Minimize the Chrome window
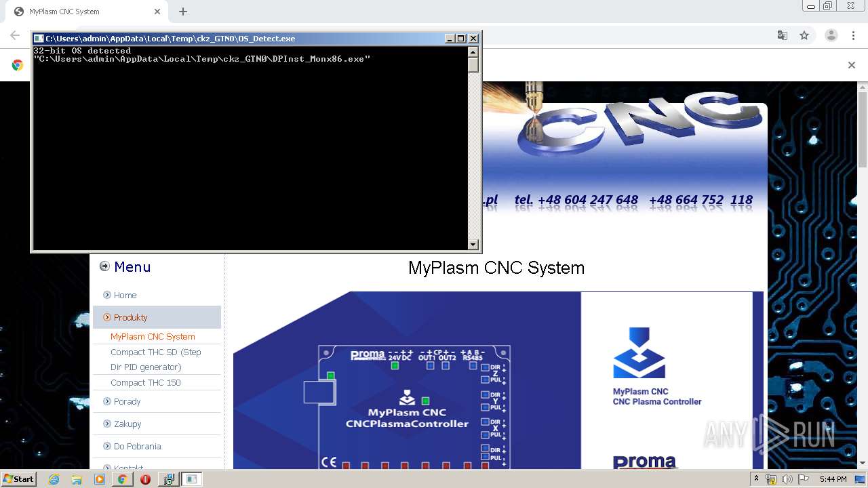Viewport: 868px width, 488px height. 810,6
